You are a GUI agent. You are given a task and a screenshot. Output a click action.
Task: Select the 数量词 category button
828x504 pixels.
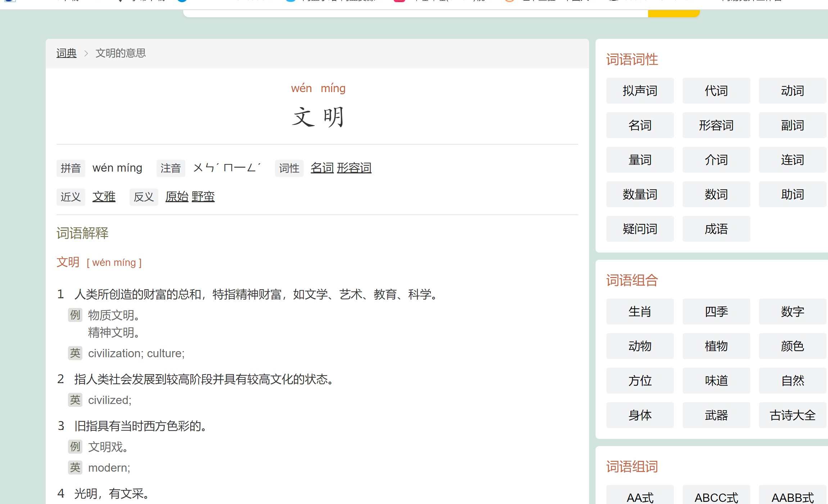pyautogui.click(x=640, y=194)
